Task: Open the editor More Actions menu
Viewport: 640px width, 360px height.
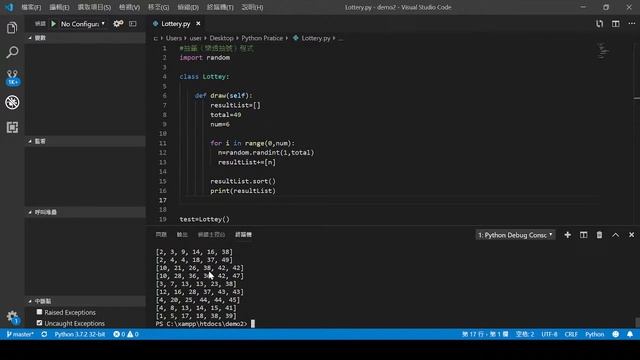Action: [x=631, y=24]
